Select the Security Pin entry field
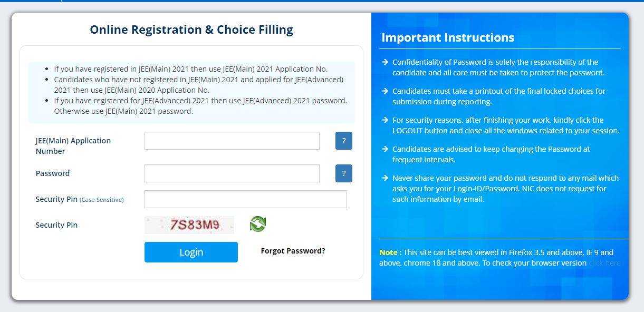Image resolution: width=644 pixels, height=312 pixels. tap(245, 199)
